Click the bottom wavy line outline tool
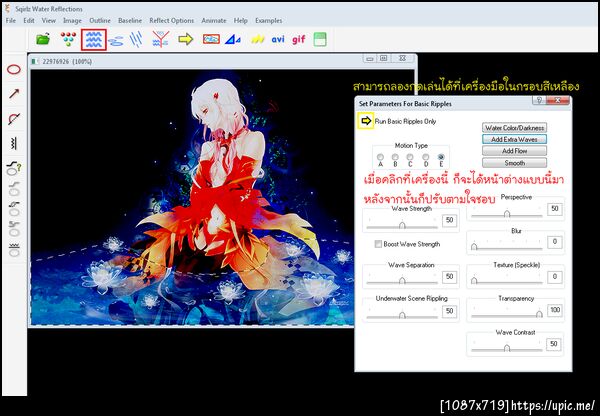The height and width of the screenshot is (416, 600). tap(15, 250)
